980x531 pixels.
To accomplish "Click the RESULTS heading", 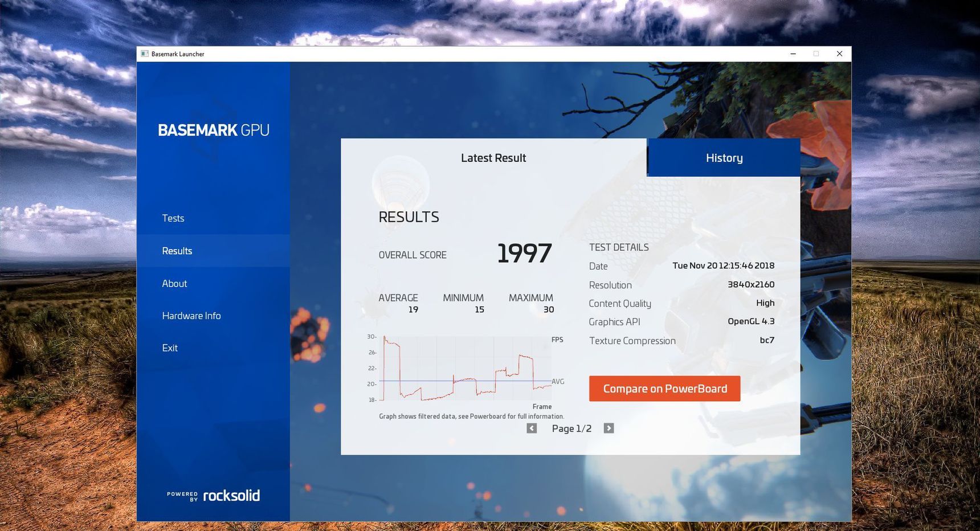I will click(409, 217).
